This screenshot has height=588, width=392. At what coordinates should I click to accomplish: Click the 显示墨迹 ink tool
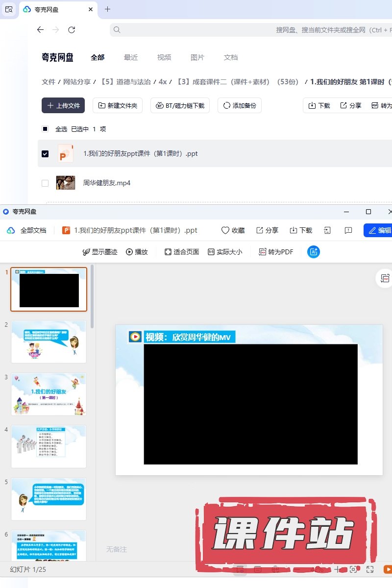point(99,252)
